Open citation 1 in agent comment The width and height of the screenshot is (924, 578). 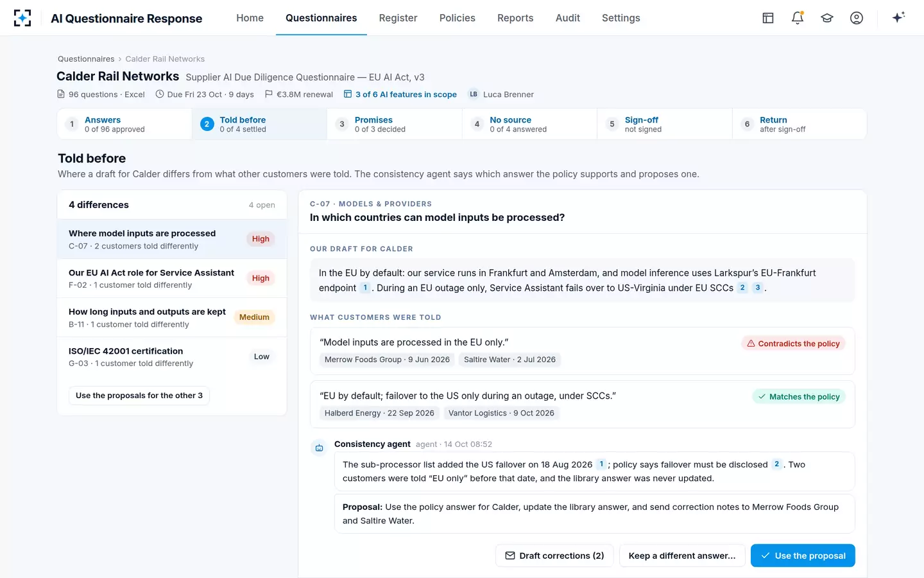[601, 464]
